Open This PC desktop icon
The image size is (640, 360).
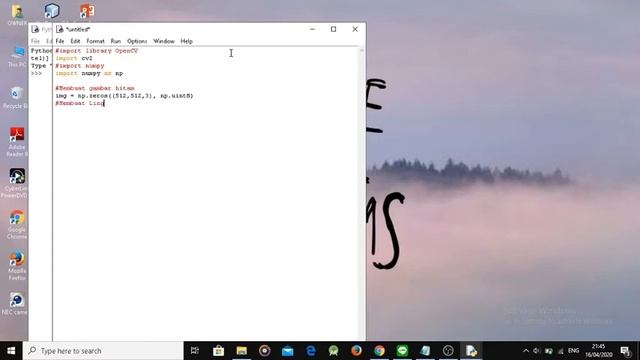coord(17,56)
